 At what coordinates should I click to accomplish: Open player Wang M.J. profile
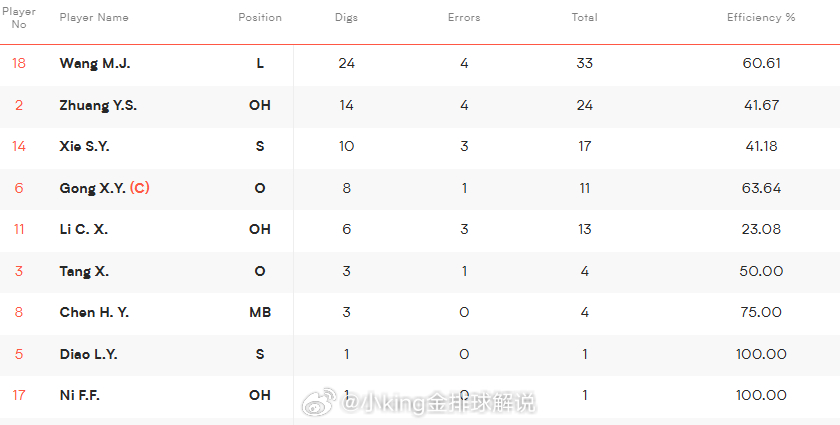[95, 63]
